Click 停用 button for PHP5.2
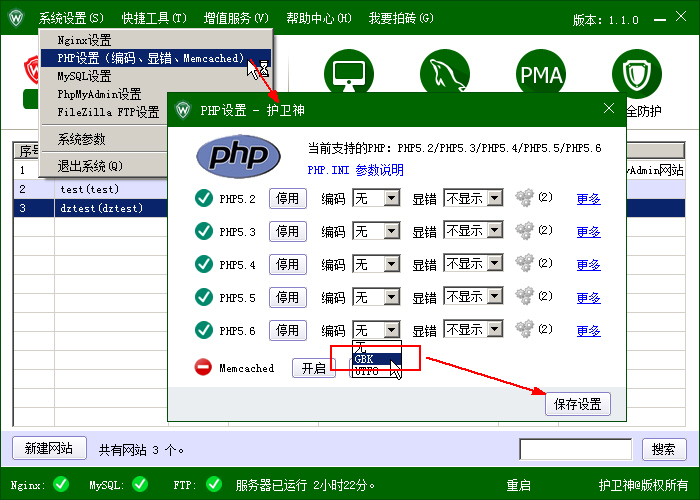 pos(288,198)
